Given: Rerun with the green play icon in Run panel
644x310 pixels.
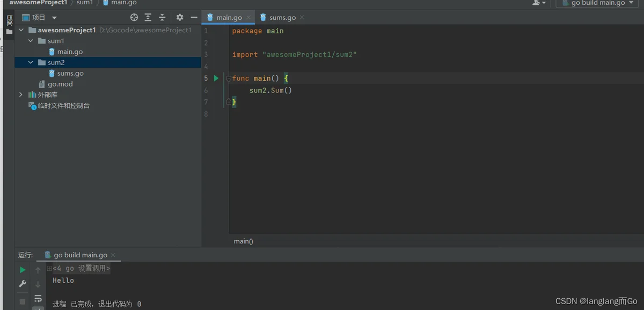Looking at the screenshot, I should coord(23,270).
